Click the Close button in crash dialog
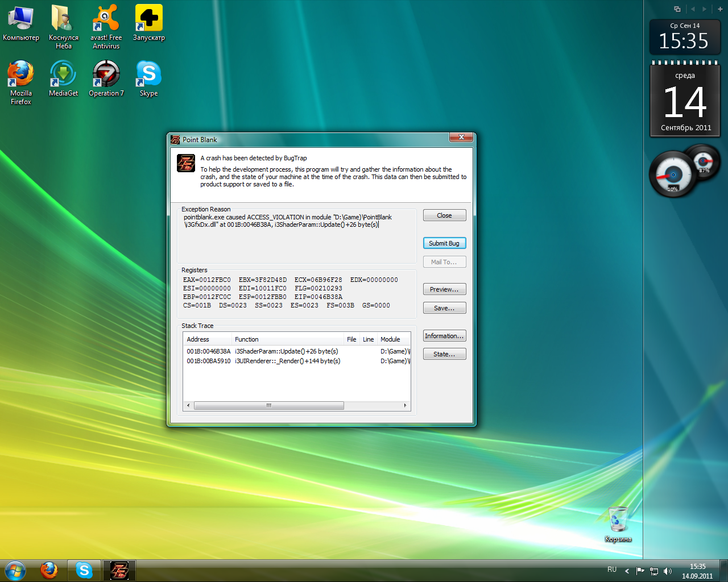Image resolution: width=728 pixels, height=582 pixels. (444, 215)
